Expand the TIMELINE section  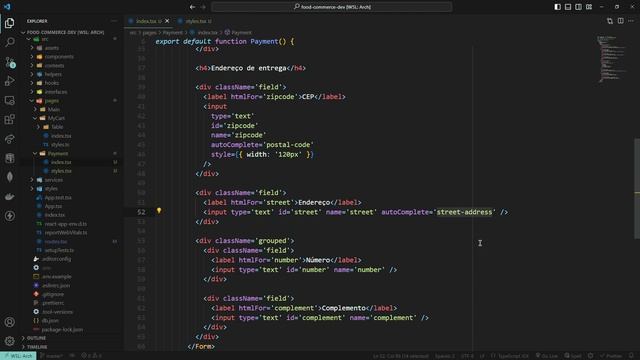[x=37, y=347]
